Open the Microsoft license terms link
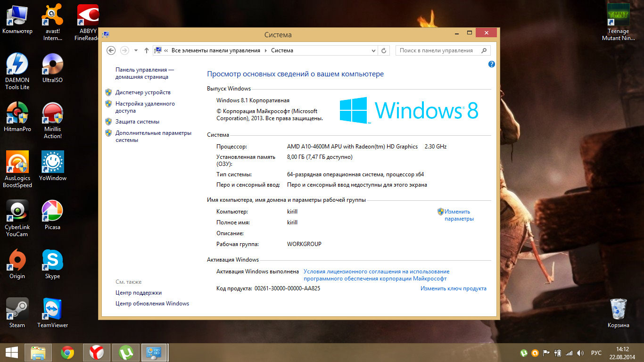The image size is (644, 362). click(x=376, y=275)
